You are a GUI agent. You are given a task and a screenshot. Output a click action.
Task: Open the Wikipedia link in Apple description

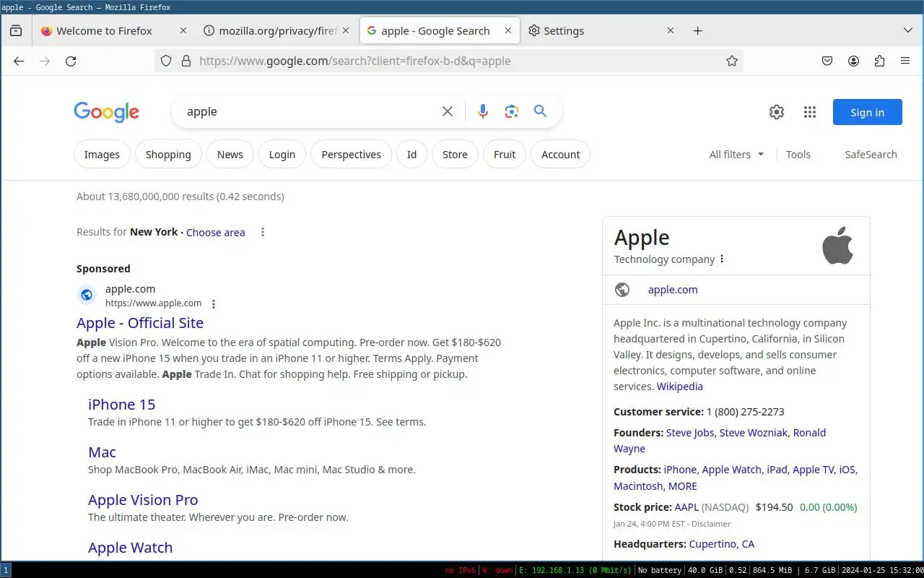click(679, 387)
